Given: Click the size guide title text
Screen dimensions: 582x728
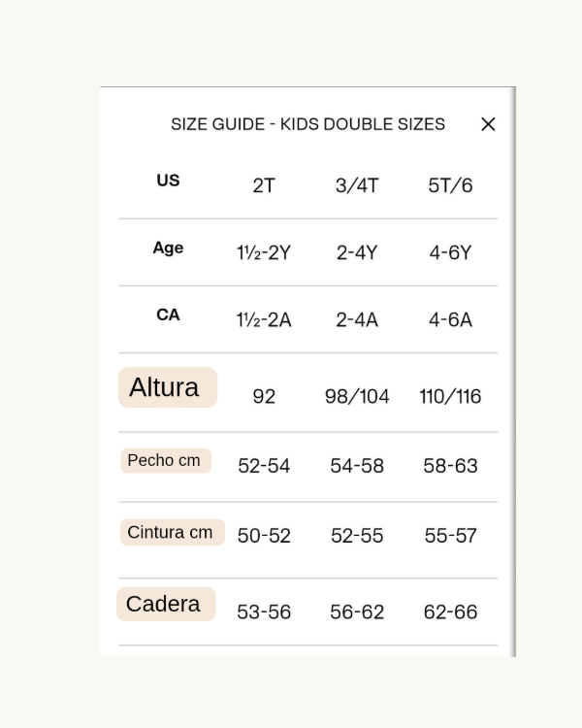Looking at the screenshot, I should [307, 124].
